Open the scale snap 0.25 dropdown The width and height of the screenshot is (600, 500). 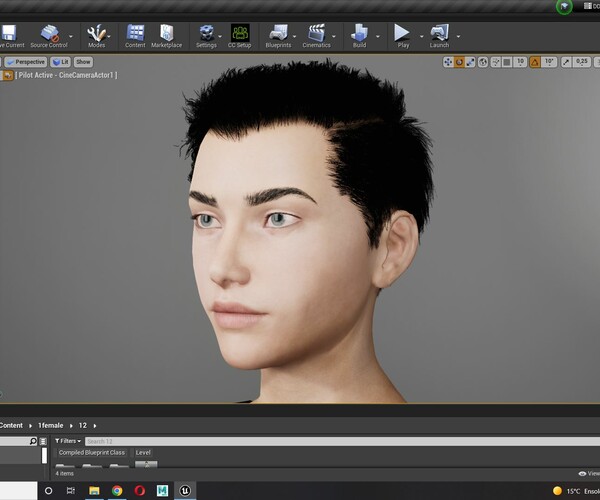point(582,62)
